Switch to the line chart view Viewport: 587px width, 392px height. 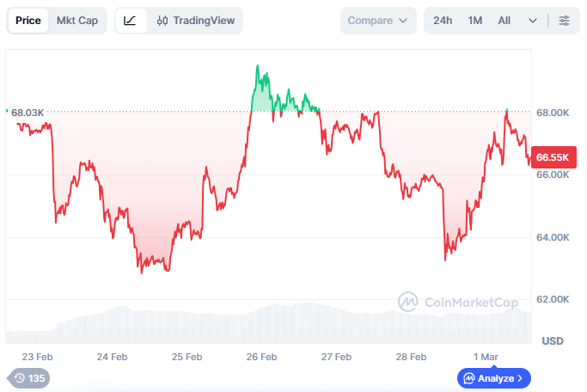(x=130, y=21)
